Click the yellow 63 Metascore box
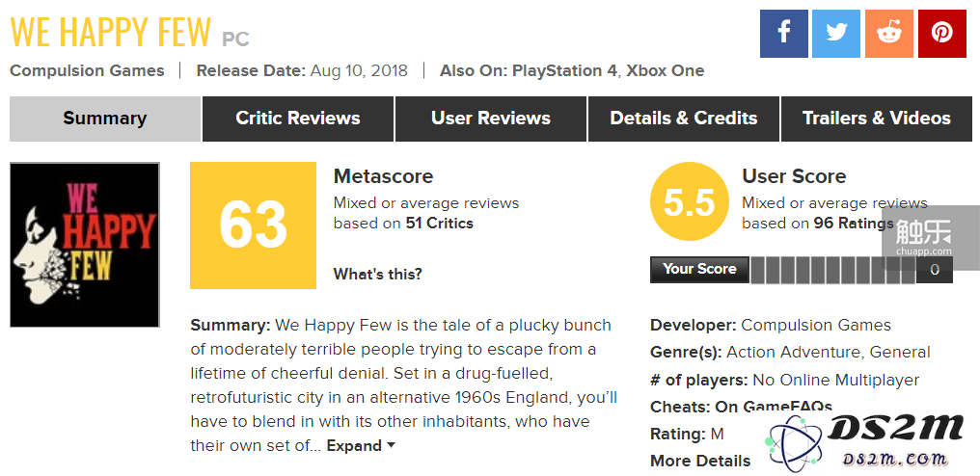Screen dimensions: 980x476 point(253,225)
